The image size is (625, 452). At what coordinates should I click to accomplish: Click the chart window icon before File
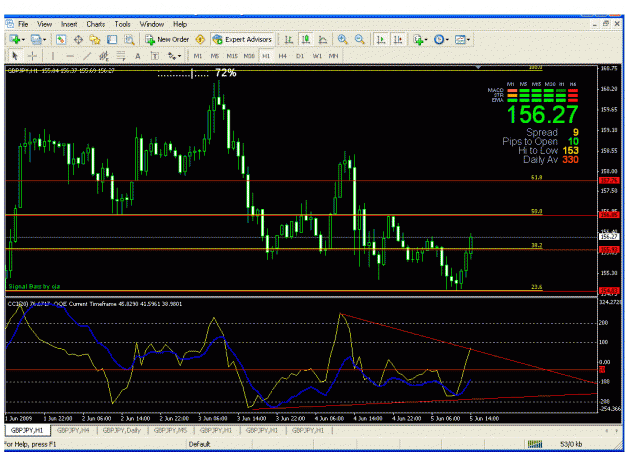10,24
